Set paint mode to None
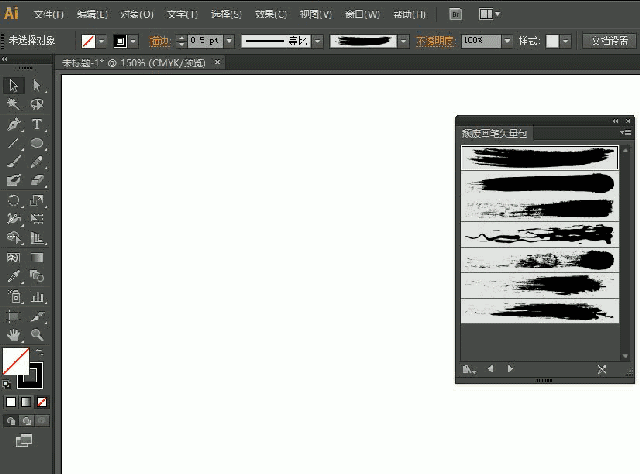The width and height of the screenshot is (640, 474). (42, 402)
